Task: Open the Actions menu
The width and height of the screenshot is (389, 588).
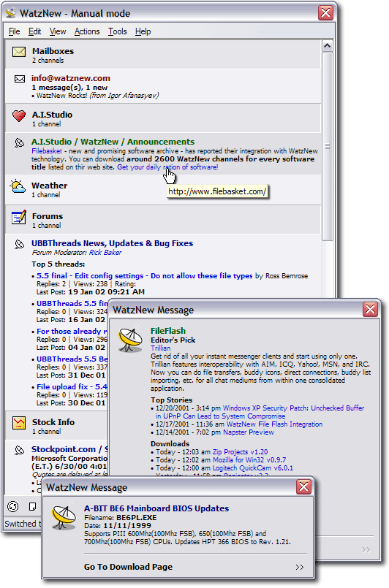Action: coord(87,31)
